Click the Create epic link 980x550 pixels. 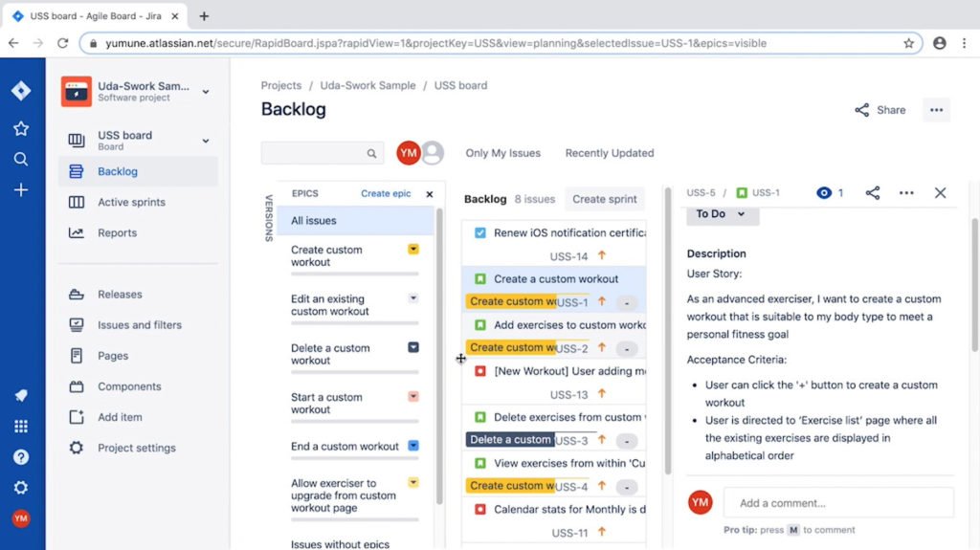coord(386,194)
